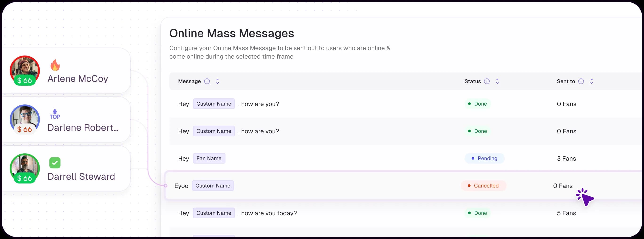Click ', how are you today?' message text
This screenshot has width=644, height=239.
(267, 213)
